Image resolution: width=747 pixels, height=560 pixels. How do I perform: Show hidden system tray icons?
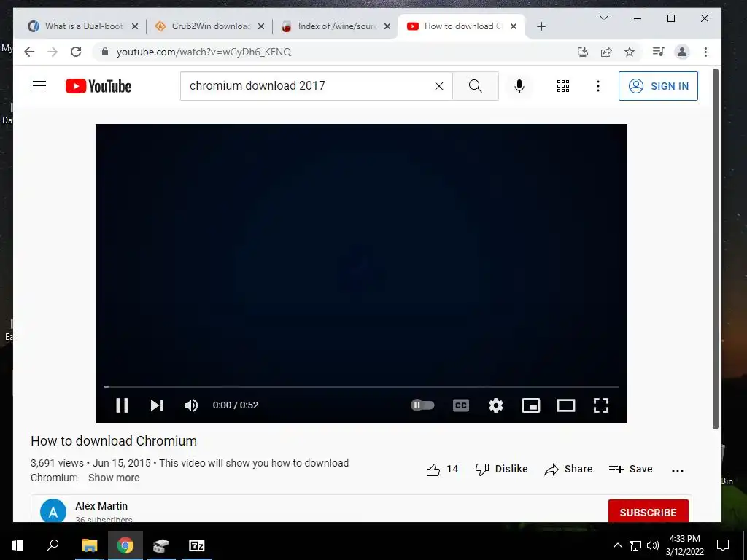[617, 545]
